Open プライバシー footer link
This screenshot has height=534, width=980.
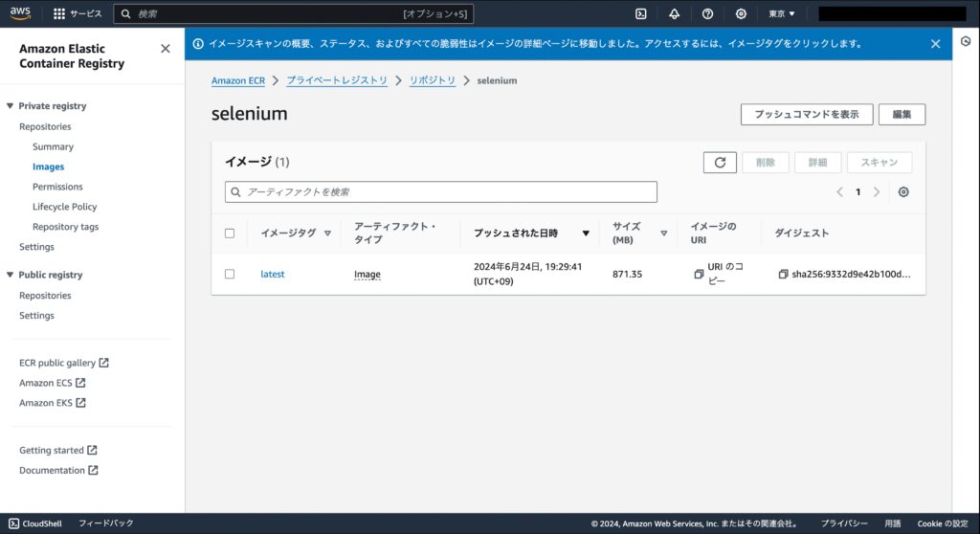tap(844, 524)
